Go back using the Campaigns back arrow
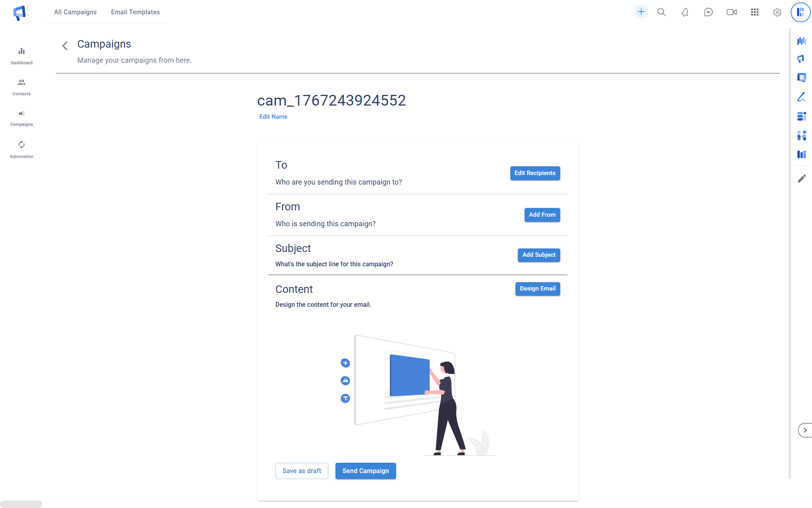The width and height of the screenshot is (812, 508). [x=65, y=46]
